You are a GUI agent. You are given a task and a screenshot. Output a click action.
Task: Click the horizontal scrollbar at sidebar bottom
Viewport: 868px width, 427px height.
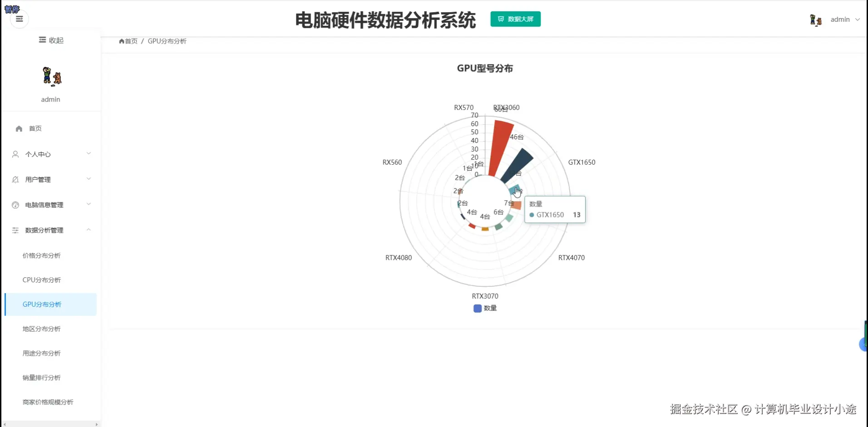(x=50, y=424)
